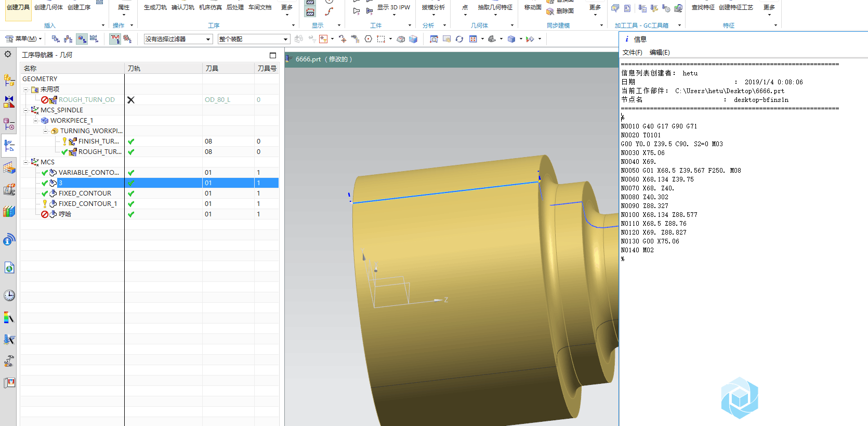Click the 刀具 column header
This screenshot has width=868, height=426.
[228, 69]
